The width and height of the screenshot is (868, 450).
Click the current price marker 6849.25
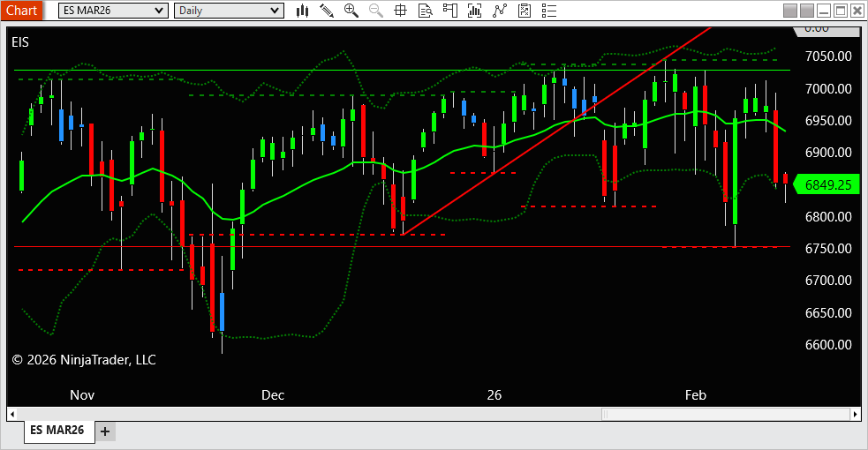pyautogui.click(x=827, y=184)
